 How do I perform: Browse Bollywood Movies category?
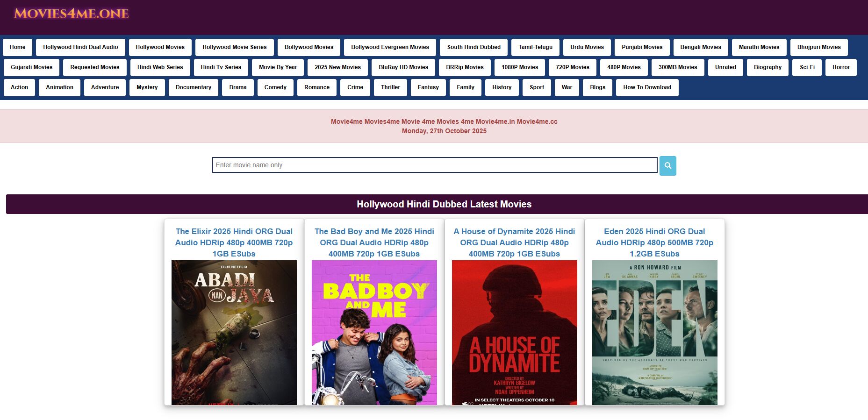click(309, 47)
